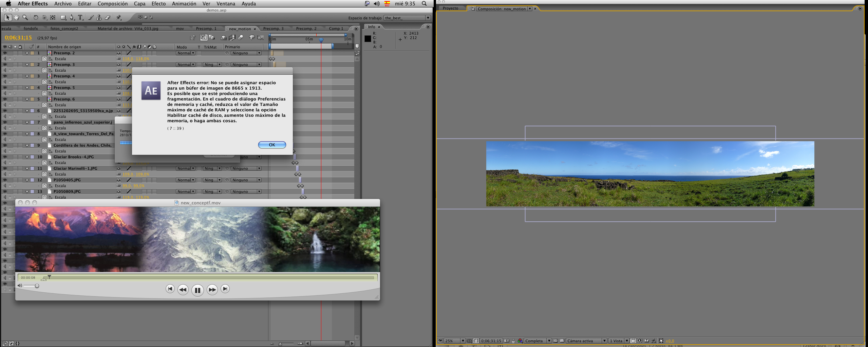Toggle the Escala stopwatch under Precomp. 2

44,59
